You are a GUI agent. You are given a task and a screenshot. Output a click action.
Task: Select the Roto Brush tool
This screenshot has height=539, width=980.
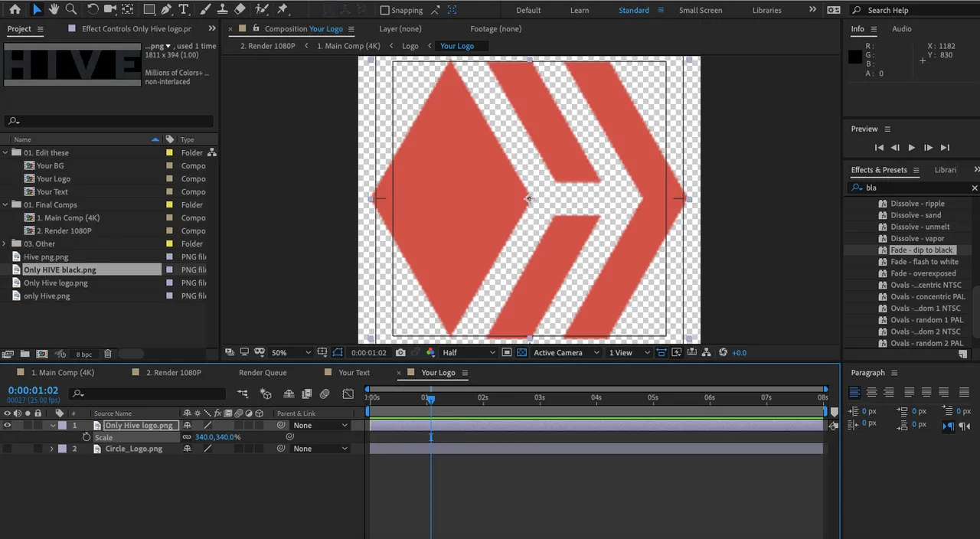[262, 9]
